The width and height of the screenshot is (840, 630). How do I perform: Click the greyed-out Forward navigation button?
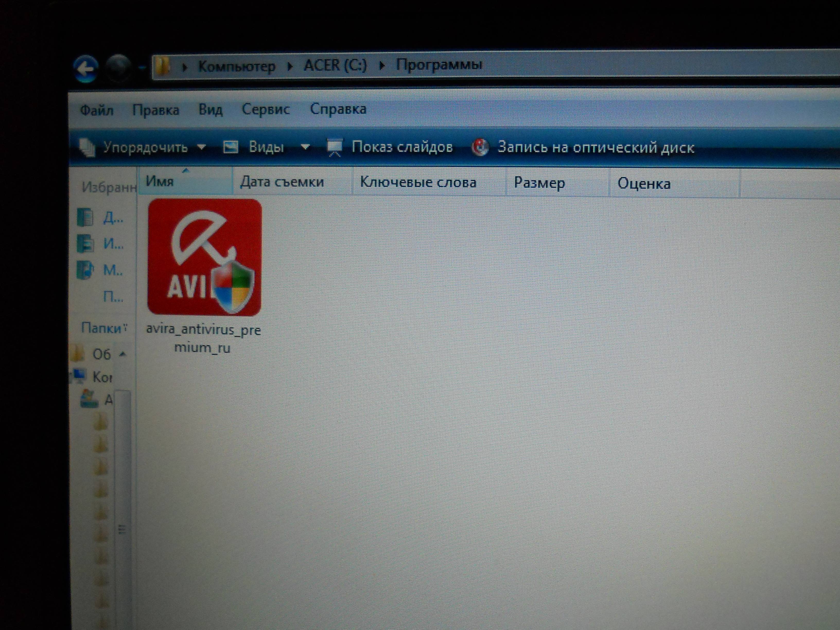[x=118, y=68]
